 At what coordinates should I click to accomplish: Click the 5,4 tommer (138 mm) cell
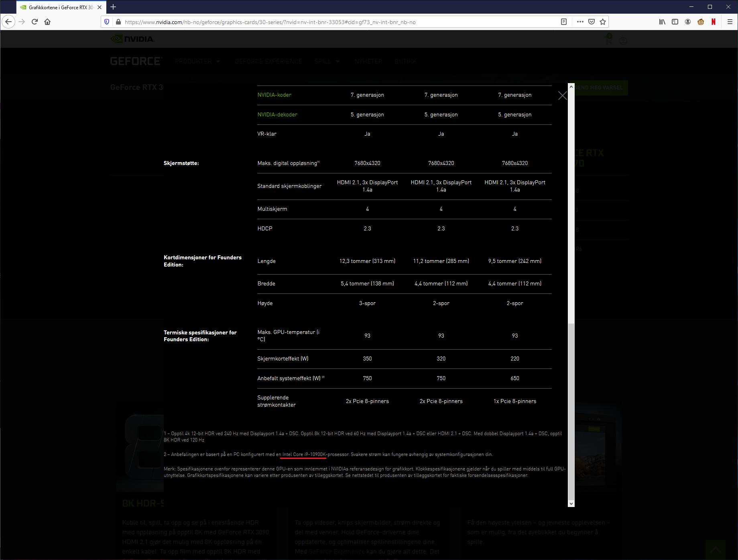point(367,283)
